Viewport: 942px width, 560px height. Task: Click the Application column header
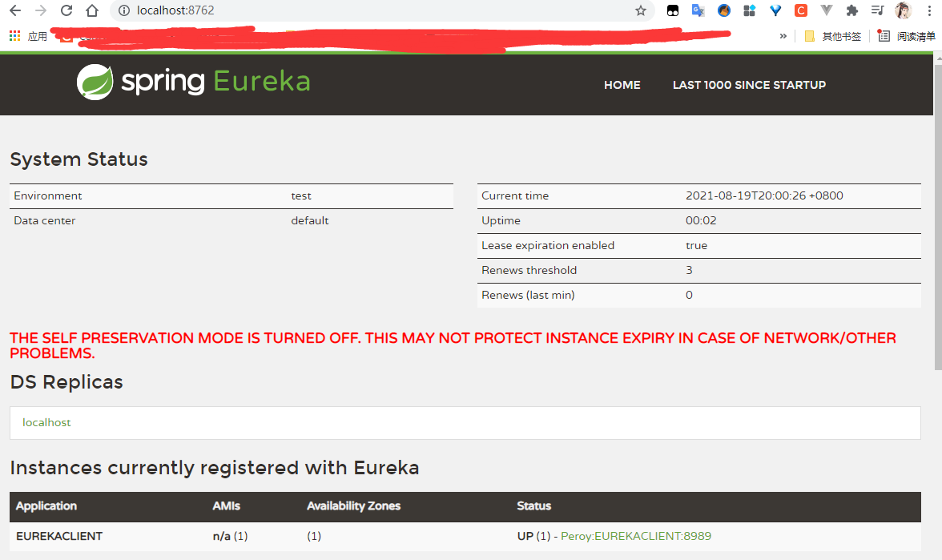click(46, 506)
